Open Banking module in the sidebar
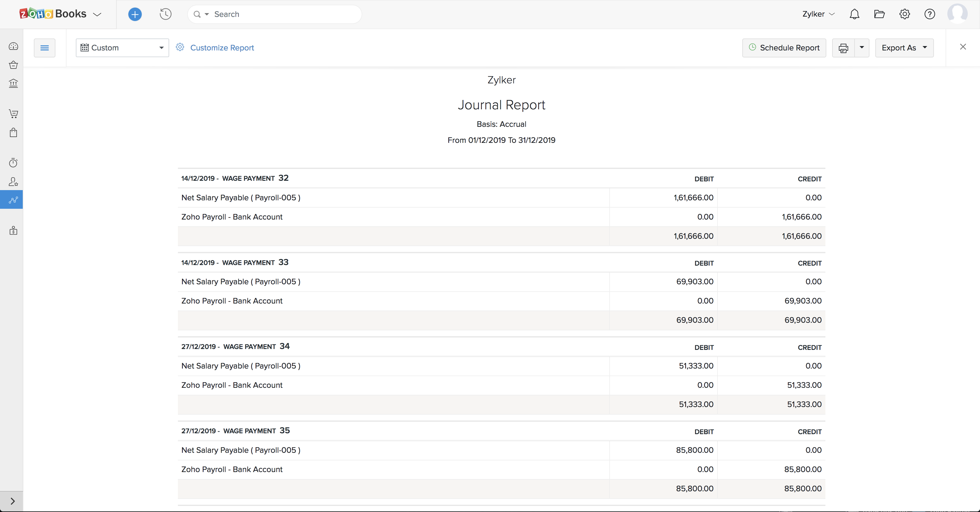Screen dimensions: 980x512 click(13, 83)
